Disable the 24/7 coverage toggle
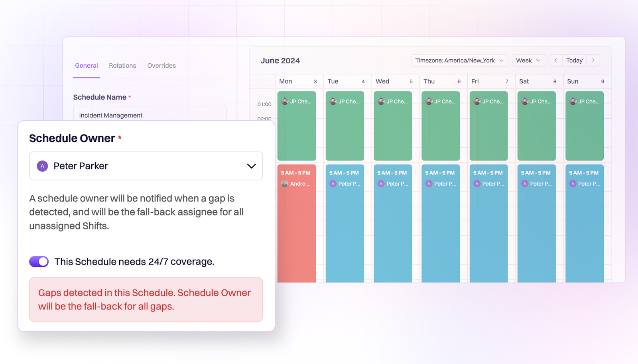Viewport: 638px width, 364px height. 39,262
